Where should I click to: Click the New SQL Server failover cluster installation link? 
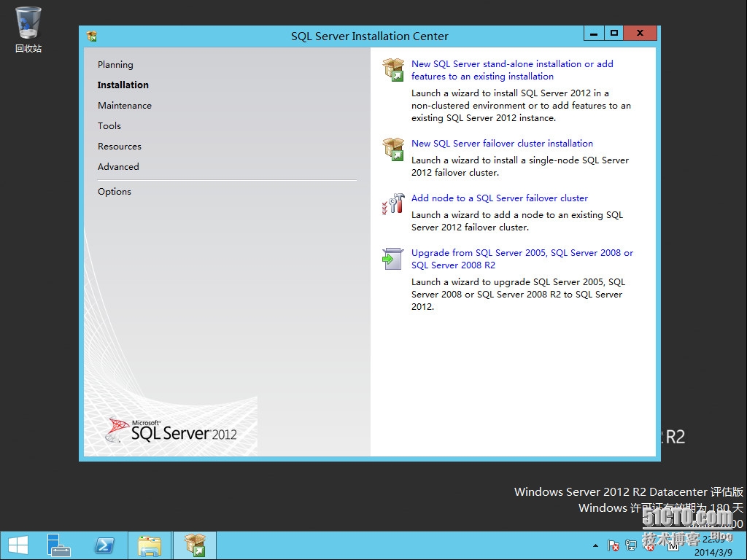pyautogui.click(x=502, y=144)
